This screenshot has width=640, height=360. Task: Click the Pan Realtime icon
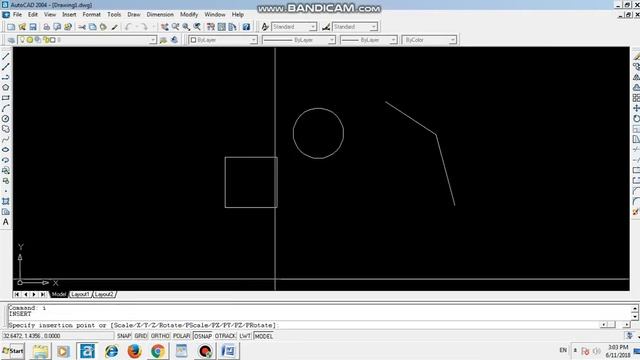coord(164,27)
